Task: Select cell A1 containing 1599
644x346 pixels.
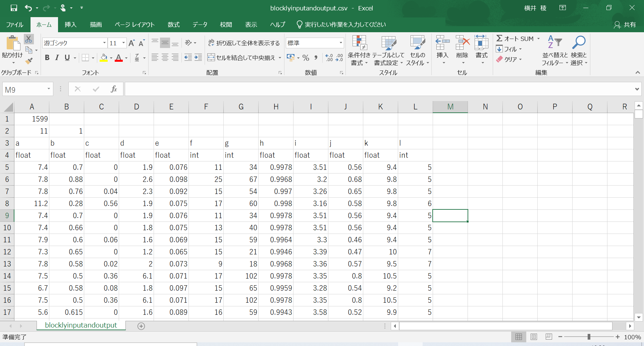Action: [32, 119]
